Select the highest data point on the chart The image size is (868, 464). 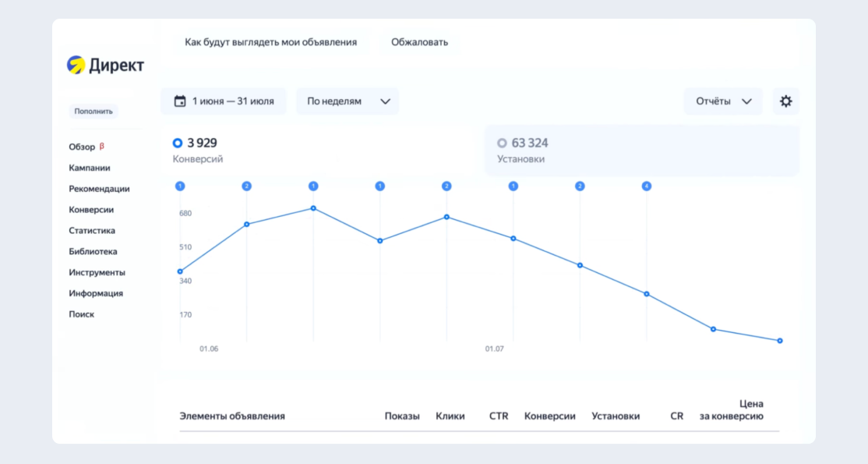pos(313,208)
